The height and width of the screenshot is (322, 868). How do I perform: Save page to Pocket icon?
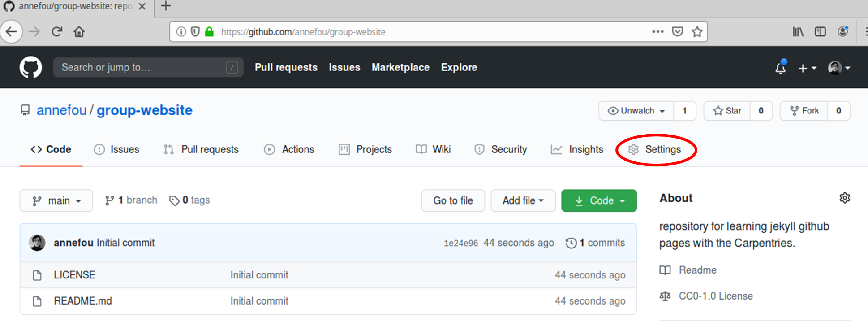pos(678,32)
